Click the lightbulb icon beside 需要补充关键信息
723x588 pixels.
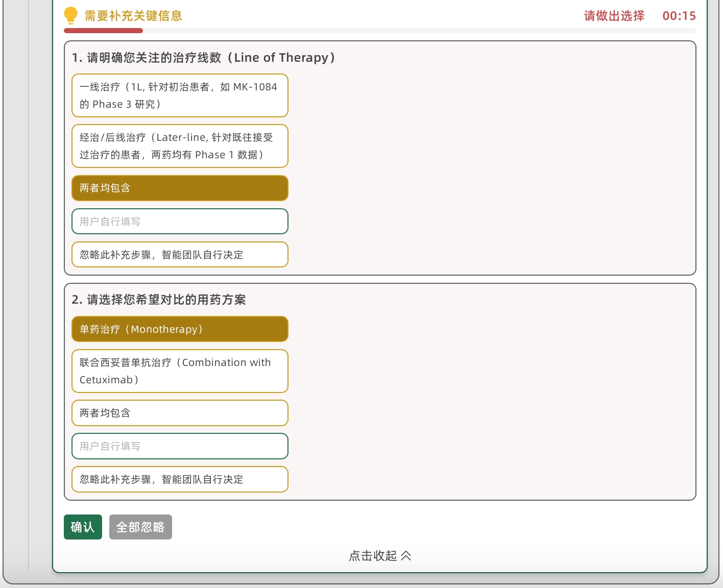click(x=70, y=15)
